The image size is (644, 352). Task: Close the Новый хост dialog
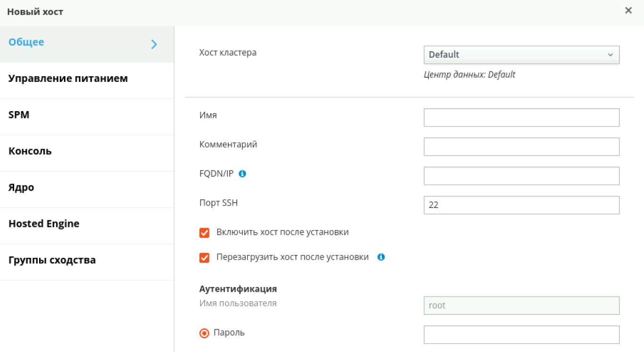click(628, 11)
